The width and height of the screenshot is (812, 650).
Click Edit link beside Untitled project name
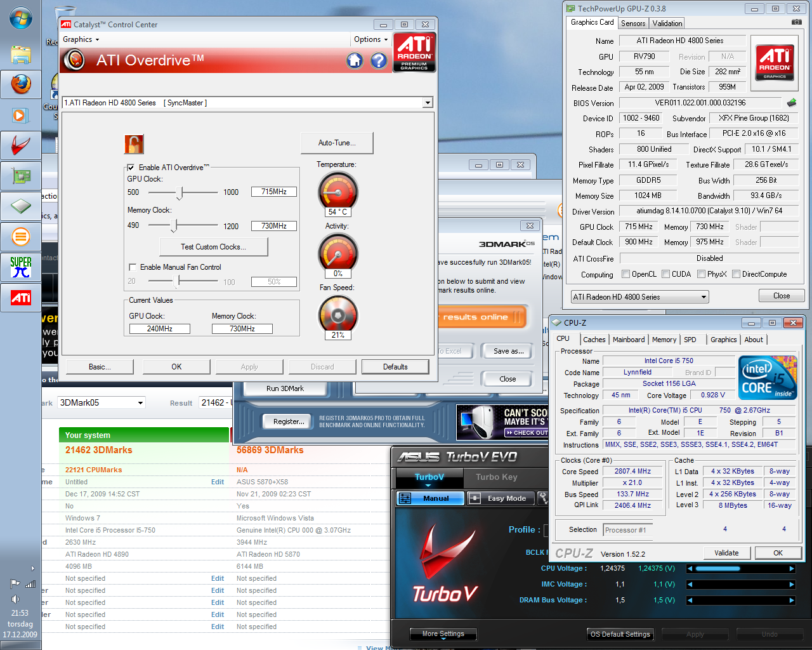tap(218, 482)
